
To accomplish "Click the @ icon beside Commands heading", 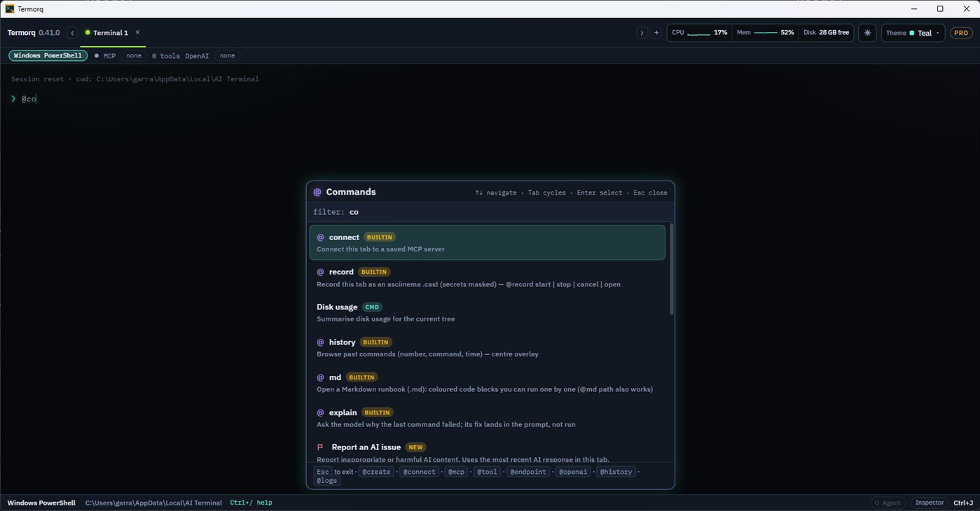I will click(x=317, y=192).
